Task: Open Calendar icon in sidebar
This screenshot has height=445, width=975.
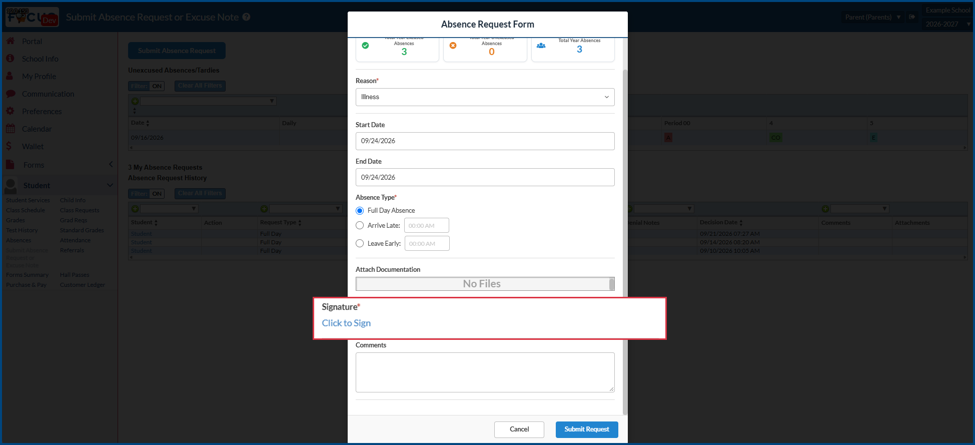Action: point(10,129)
